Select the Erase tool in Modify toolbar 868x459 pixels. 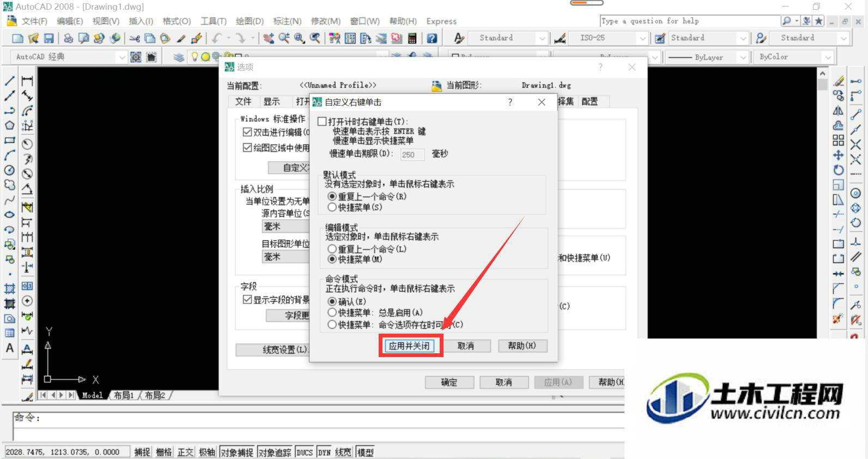coord(839,81)
